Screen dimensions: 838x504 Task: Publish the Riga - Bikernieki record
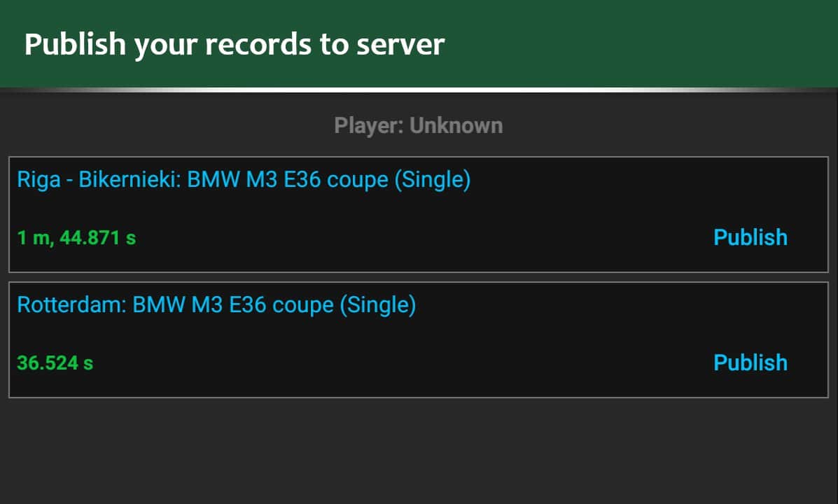click(750, 237)
